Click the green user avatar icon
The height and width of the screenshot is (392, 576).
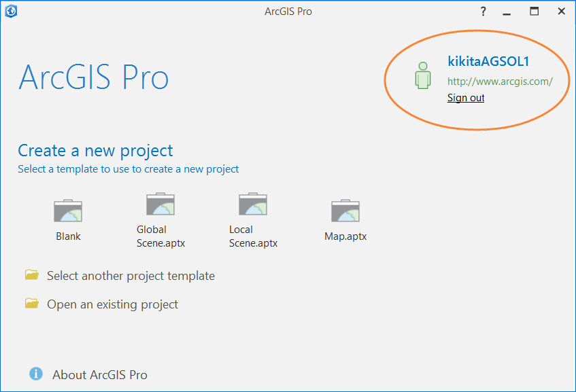423,75
